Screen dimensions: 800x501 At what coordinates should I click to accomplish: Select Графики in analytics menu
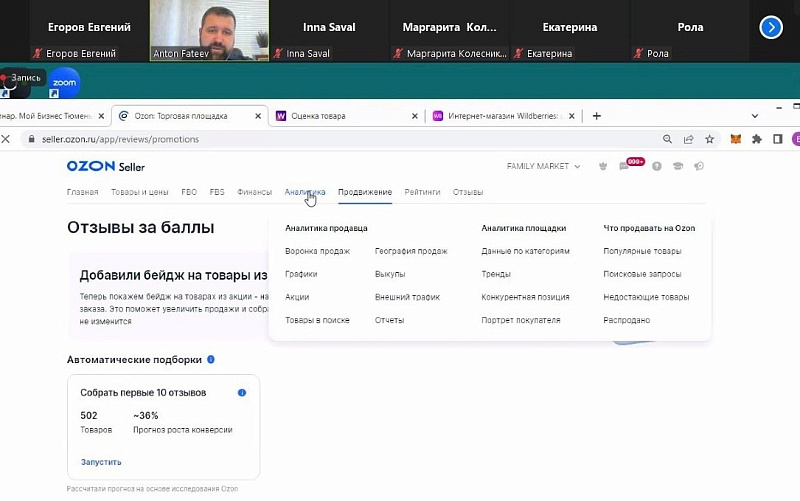(x=301, y=274)
